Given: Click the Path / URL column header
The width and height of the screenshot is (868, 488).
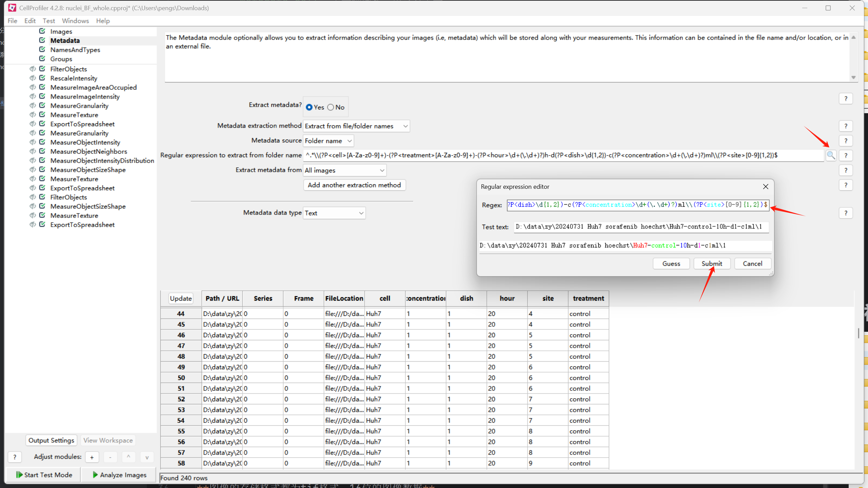Looking at the screenshot, I should pyautogui.click(x=222, y=299).
